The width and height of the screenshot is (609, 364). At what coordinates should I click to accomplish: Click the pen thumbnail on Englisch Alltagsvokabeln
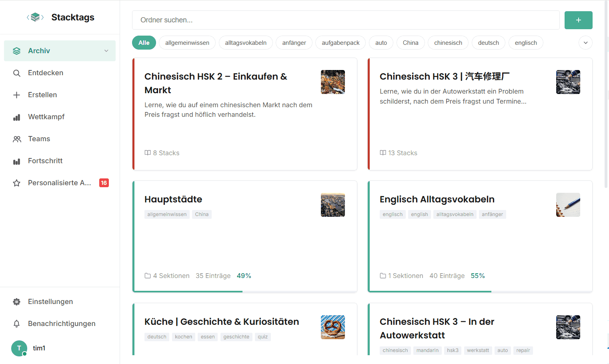coord(568,205)
